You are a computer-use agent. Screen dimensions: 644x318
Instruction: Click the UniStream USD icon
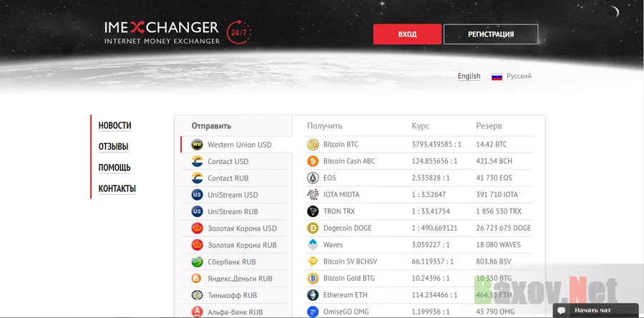197,195
